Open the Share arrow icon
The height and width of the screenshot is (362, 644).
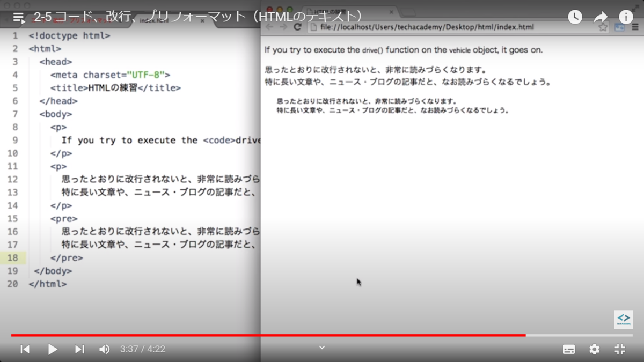pyautogui.click(x=601, y=17)
